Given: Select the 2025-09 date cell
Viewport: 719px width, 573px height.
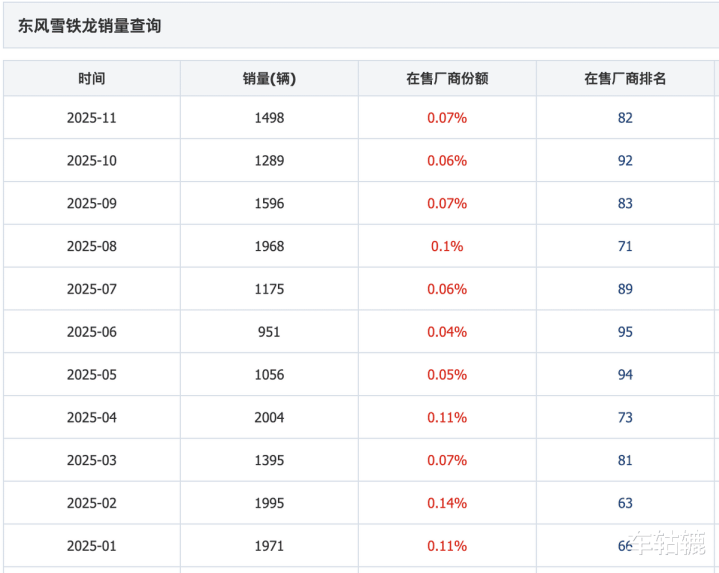Looking at the screenshot, I should point(92,203).
